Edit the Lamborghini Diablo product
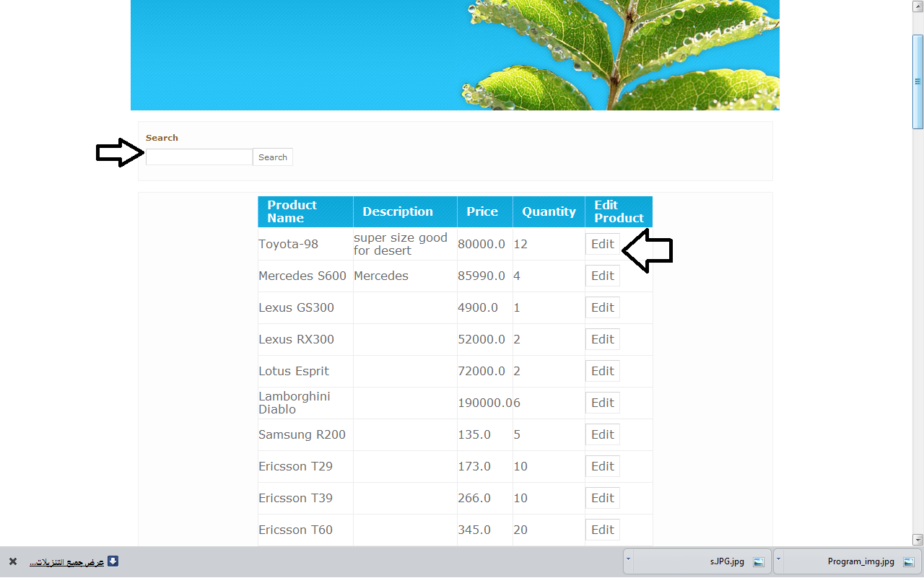 [x=603, y=403]
